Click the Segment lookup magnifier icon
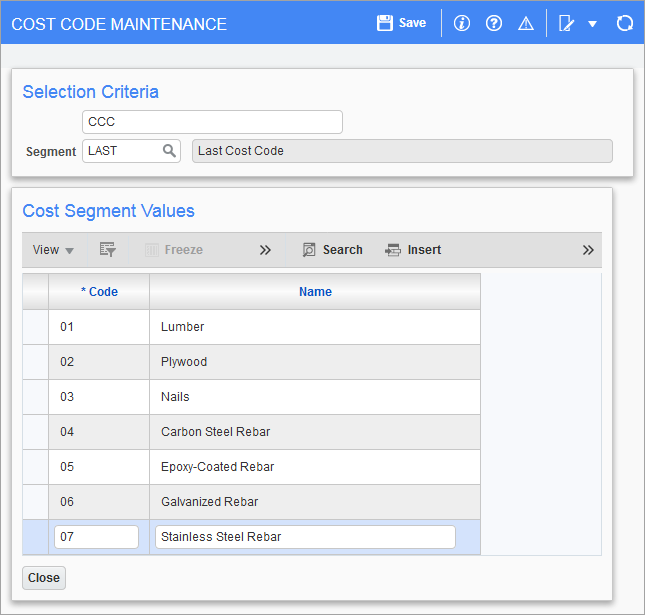Screen dimensions: 645x615 click(x=169, y=151)
